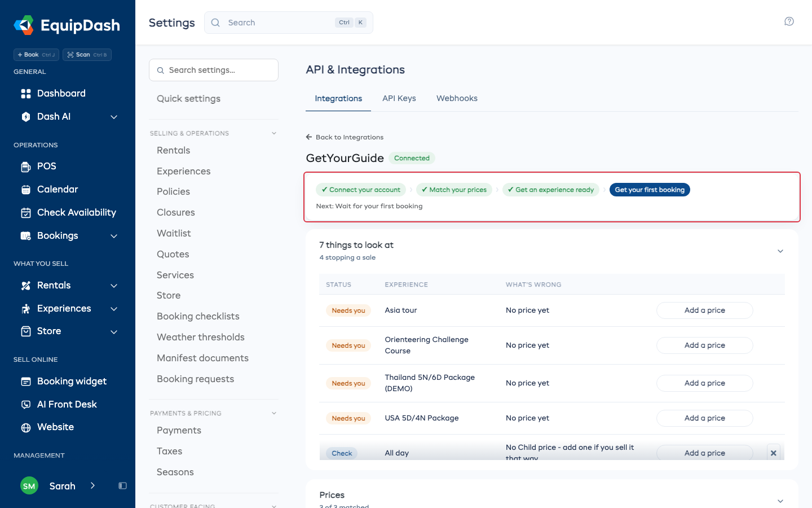Collapse the 7 things to look at panel
The height and width of the screenshot is (508, 812).
point(780,251)
